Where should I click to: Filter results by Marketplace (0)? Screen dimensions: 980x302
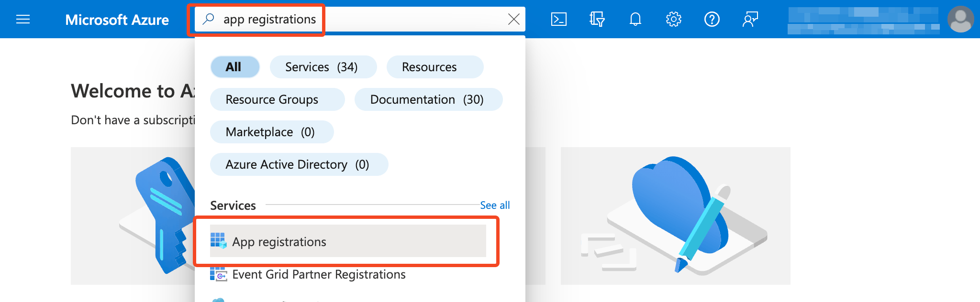pyautogui.click(x=272, y=132)
